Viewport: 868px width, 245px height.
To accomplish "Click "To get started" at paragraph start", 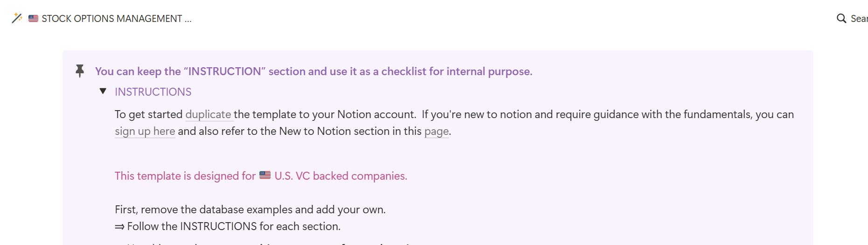I will pos(148,114).
